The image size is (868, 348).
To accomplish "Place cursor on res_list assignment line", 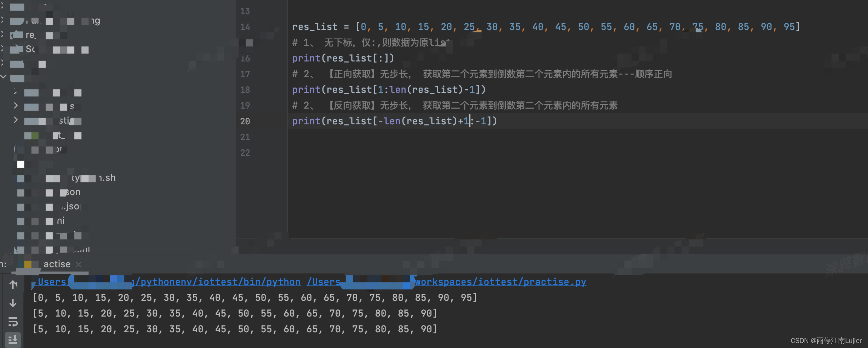I will pos(546,27).
